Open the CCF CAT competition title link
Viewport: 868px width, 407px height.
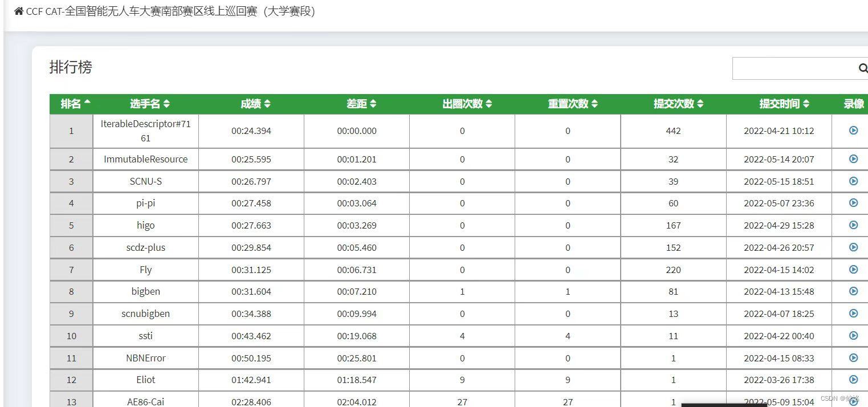pyautogui.click(x=170, y=11)
